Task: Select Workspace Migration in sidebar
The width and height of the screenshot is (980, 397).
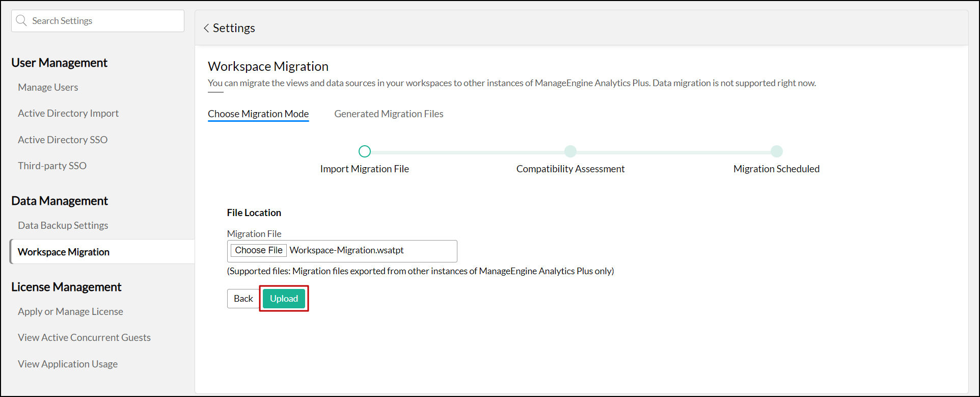Action: [x=64, y=252]
